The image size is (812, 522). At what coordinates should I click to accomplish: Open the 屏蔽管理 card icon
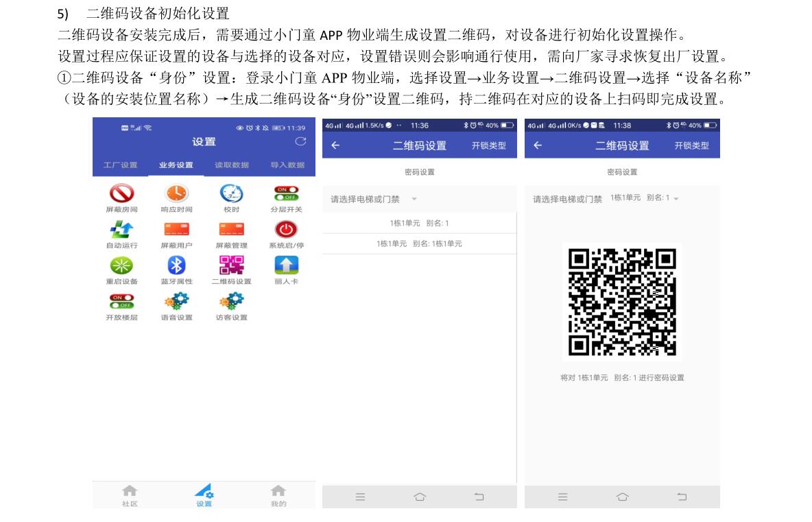(232, 229)
